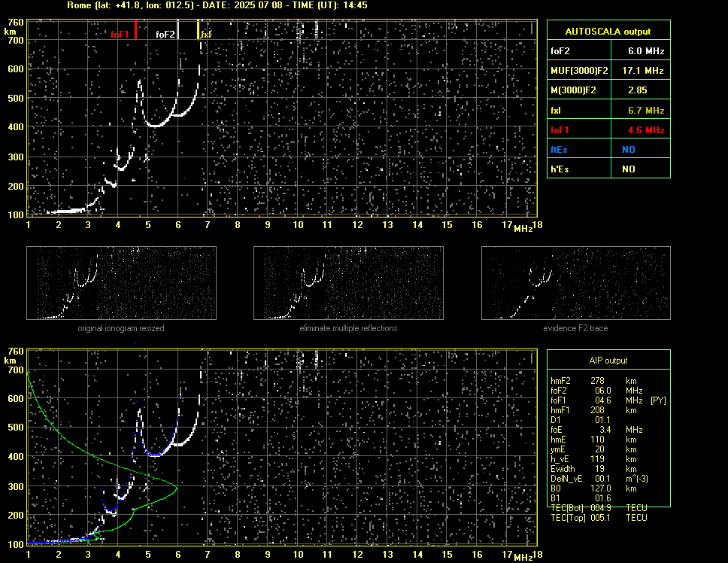Image resolution: width=728 pixels, height=563 pixels.
Task: Select the AUTOSCALA output header
Action: click(x=608, y=31)
